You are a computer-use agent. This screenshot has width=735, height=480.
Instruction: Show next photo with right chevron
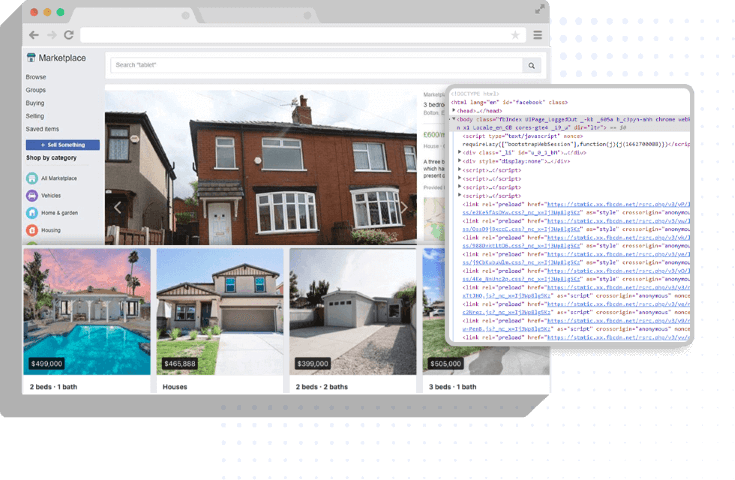click(x=404, y=207)
